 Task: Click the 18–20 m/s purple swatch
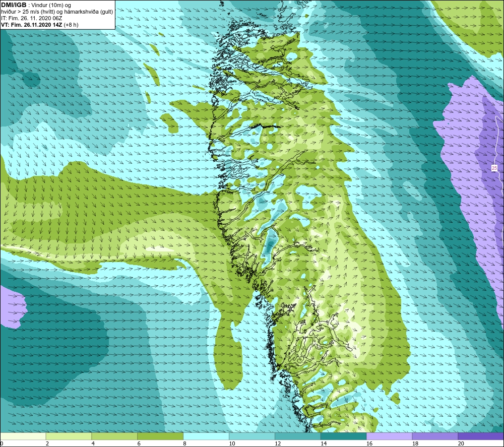pyautogui.click(x=435, y=436)
